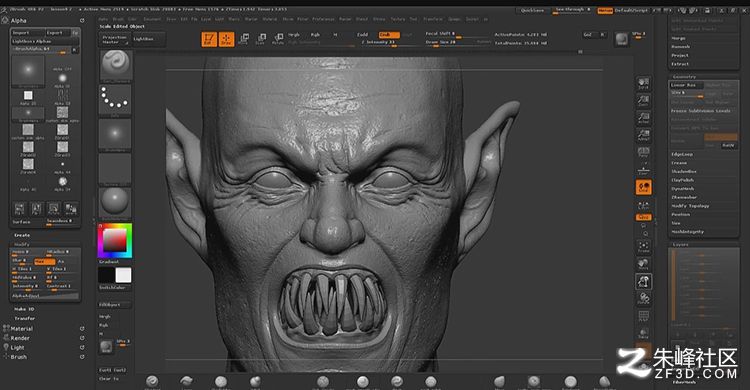Viewport: 750px width, 390px height.
Task: Expand the Modify Topology section
Action: click(x=690, y=206)
